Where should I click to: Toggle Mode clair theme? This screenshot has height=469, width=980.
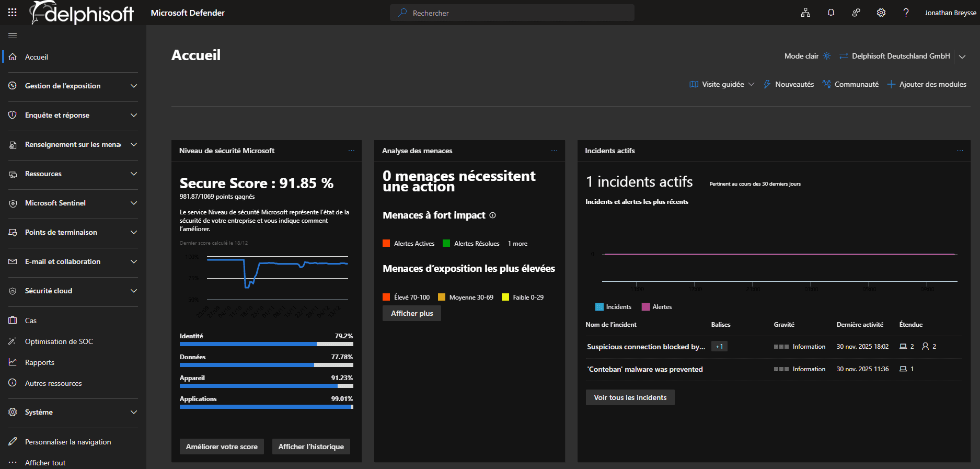(807, 56)
